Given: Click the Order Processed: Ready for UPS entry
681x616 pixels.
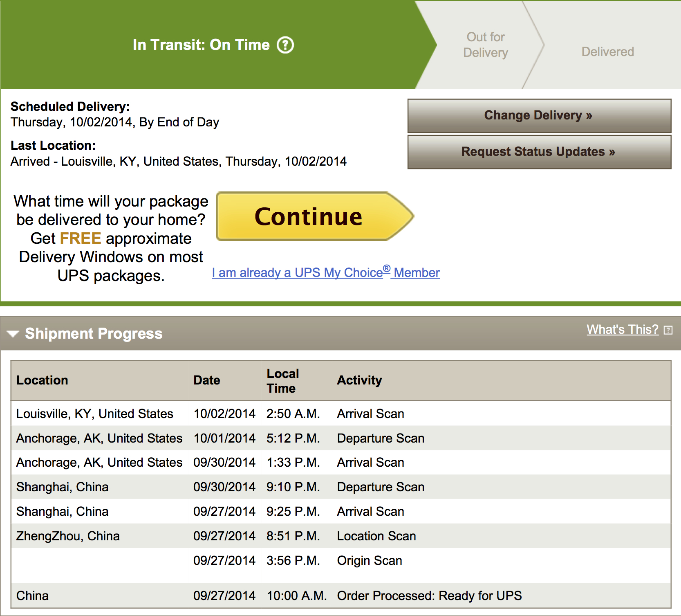Looking at the screenshot, I should pos(429,596).
